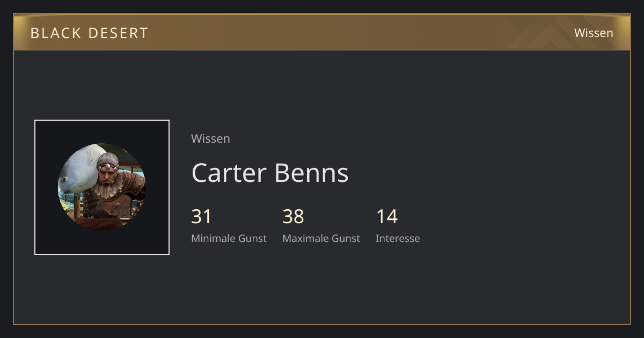Screen dimensions: 644x338
Task: Select the Interesse label
Action: (398, 238)
